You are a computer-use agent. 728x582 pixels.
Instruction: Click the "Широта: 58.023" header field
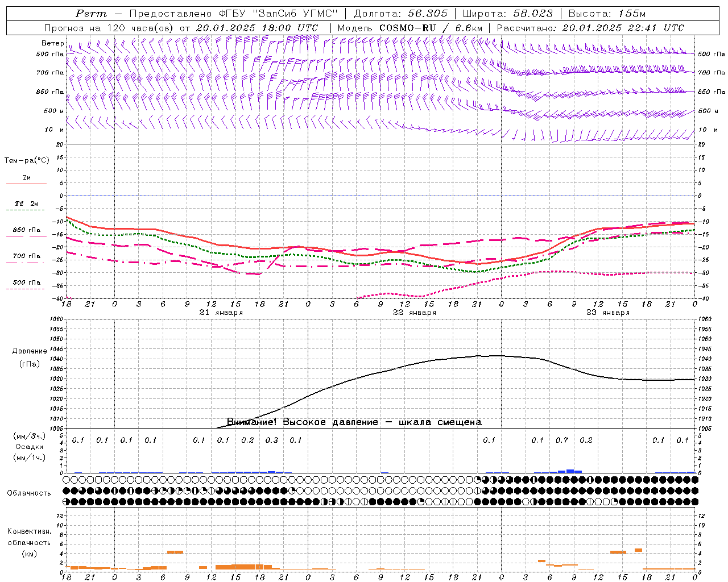(508, 14)
